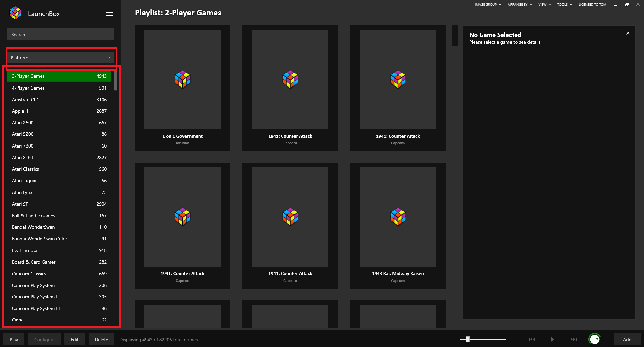Select Capcom Play System II platform
Image resolution: width=644 pixels, height=347 pixels.
[59, 297]
